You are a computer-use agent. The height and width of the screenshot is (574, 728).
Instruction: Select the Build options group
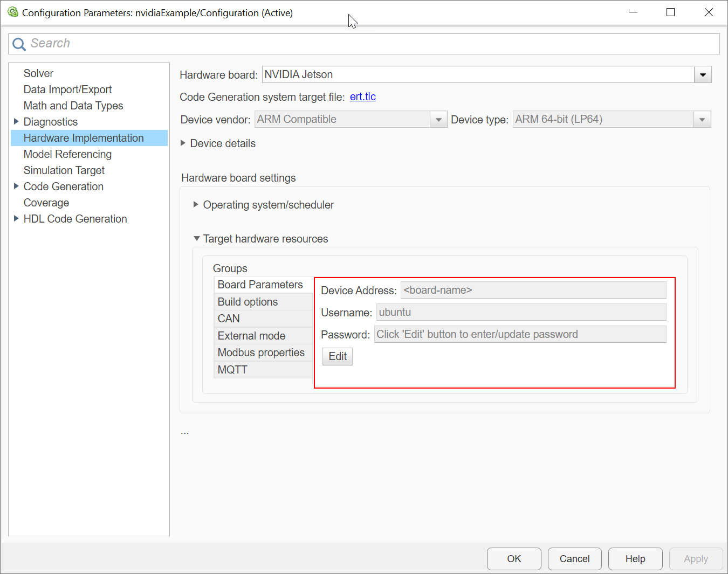(247, 302)
